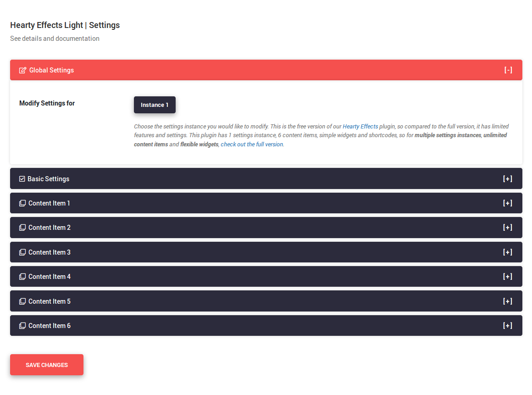Click the copy icon beside Content Item 1

coord(22,203)
